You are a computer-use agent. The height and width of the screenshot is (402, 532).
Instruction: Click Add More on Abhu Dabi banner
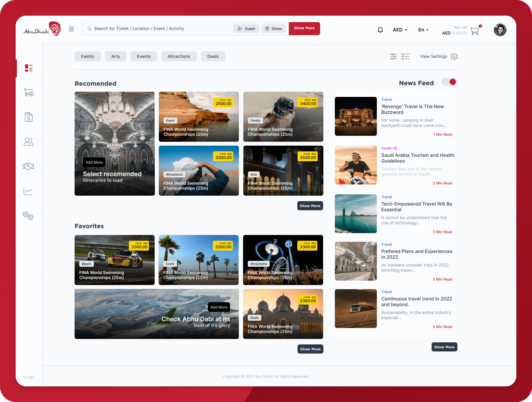(219, 307)
